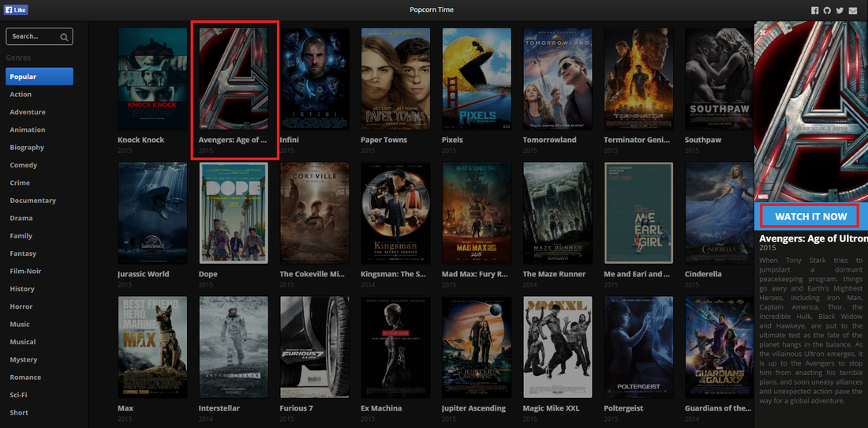This screenshot has height=428, width=868.
Task: Select The Cokeville Miracle poster
Action: (x=314, y=213)
